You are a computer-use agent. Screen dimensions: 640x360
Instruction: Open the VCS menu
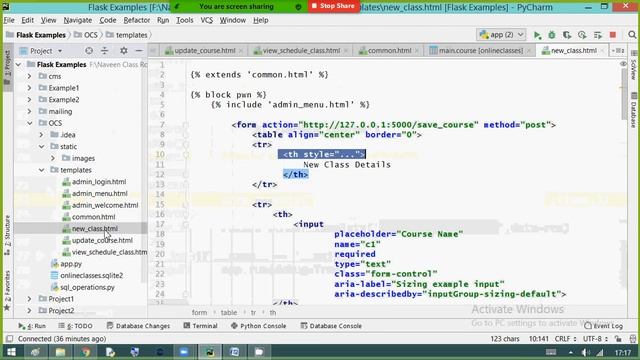pos(207,20)
